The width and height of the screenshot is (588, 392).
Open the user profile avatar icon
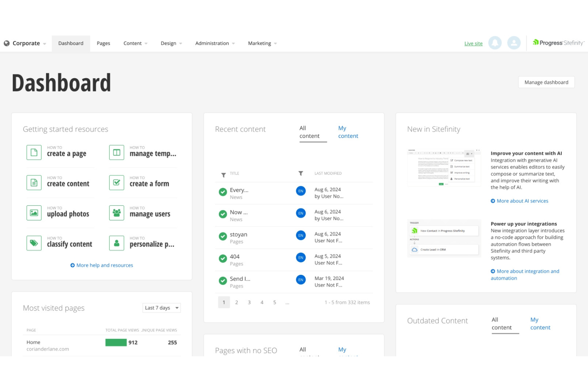tap(514, 43)
